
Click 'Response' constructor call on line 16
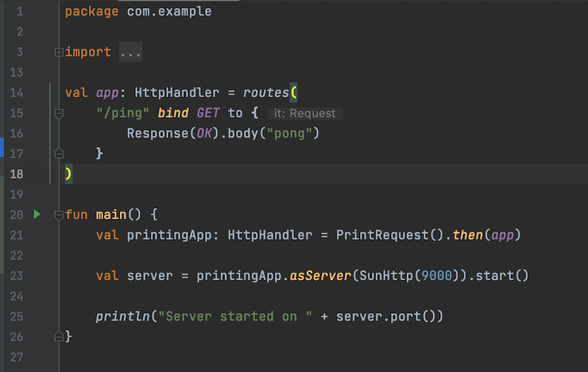157,133
